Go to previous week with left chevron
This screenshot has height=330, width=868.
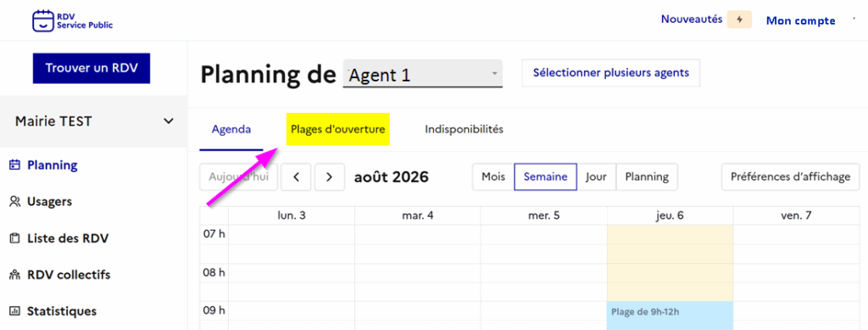tap(296, 177)
